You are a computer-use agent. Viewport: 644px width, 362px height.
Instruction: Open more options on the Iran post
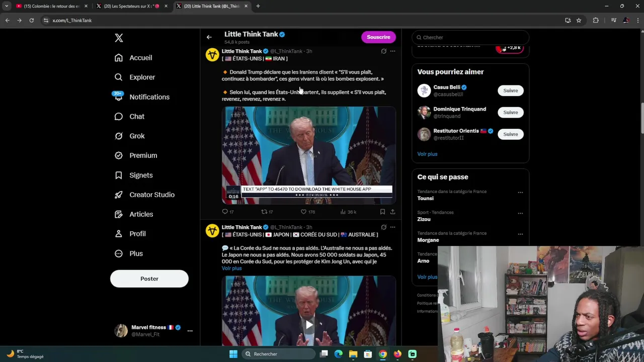tap(393, 51)
